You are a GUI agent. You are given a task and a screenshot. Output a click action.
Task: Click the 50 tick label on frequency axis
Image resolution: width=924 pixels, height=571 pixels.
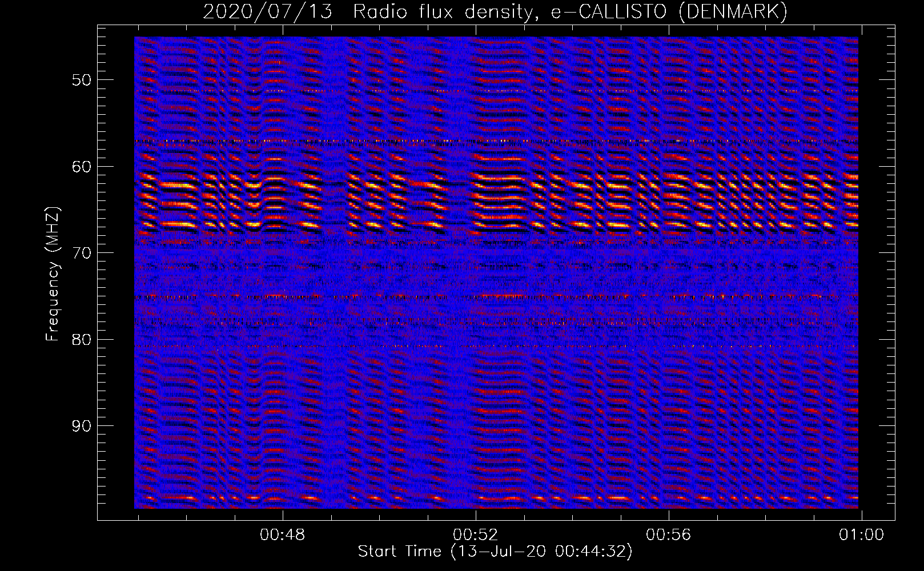click(x=81, y=80)
